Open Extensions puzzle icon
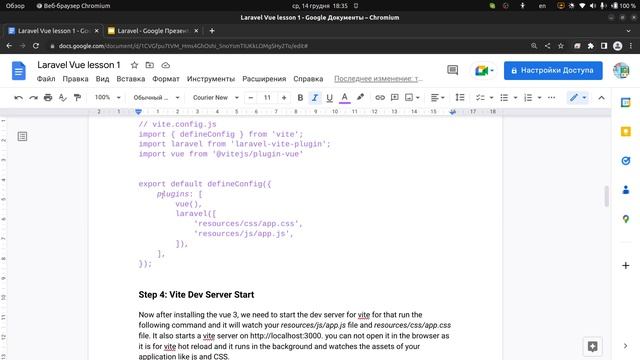Viewport: 640px width, 360px height. tap(591, 46)
